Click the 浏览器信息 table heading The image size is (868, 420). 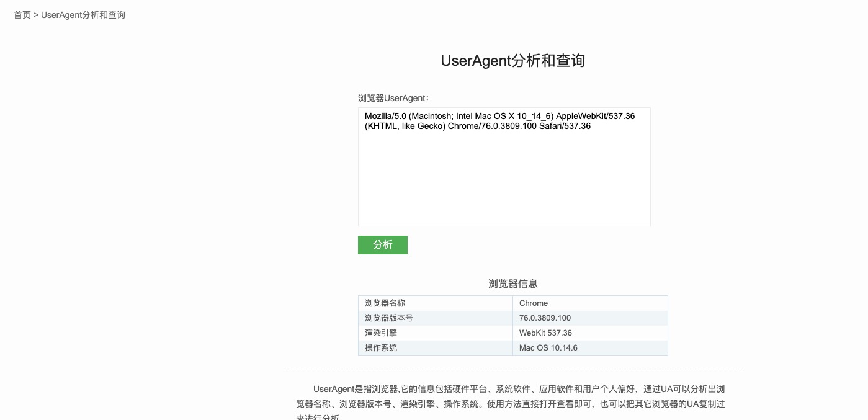point(512,284)
